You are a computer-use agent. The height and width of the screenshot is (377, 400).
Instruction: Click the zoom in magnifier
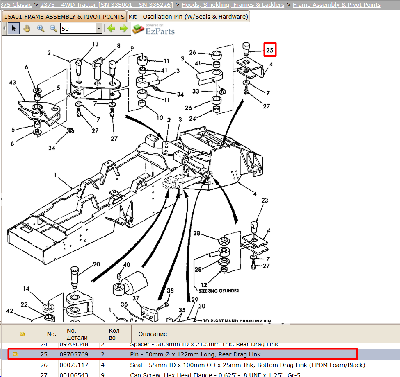click(x=40, y=29)
